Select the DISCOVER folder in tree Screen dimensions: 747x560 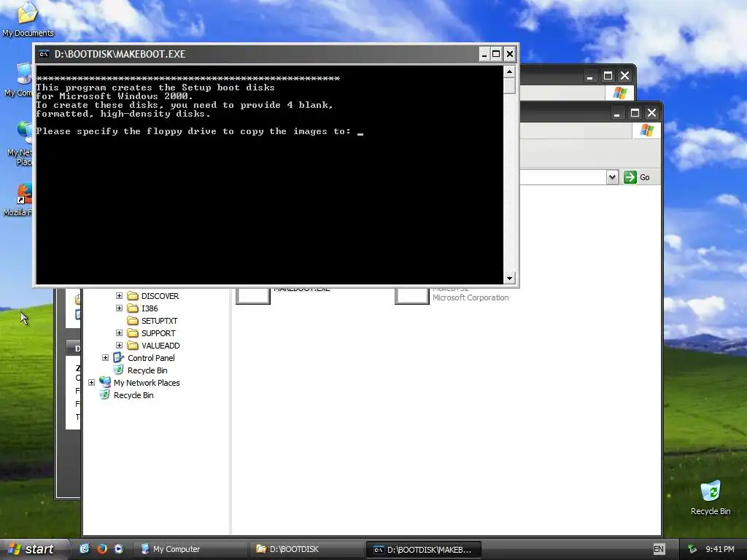click(153, 296)
